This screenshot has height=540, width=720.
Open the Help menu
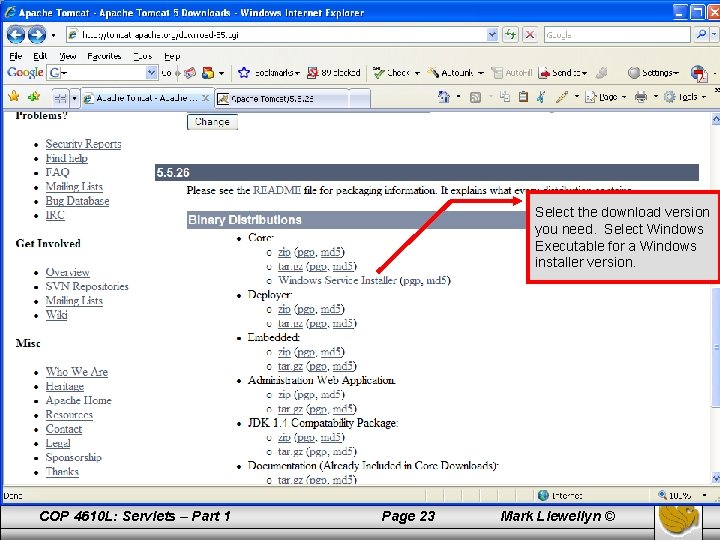click(172, 56)
